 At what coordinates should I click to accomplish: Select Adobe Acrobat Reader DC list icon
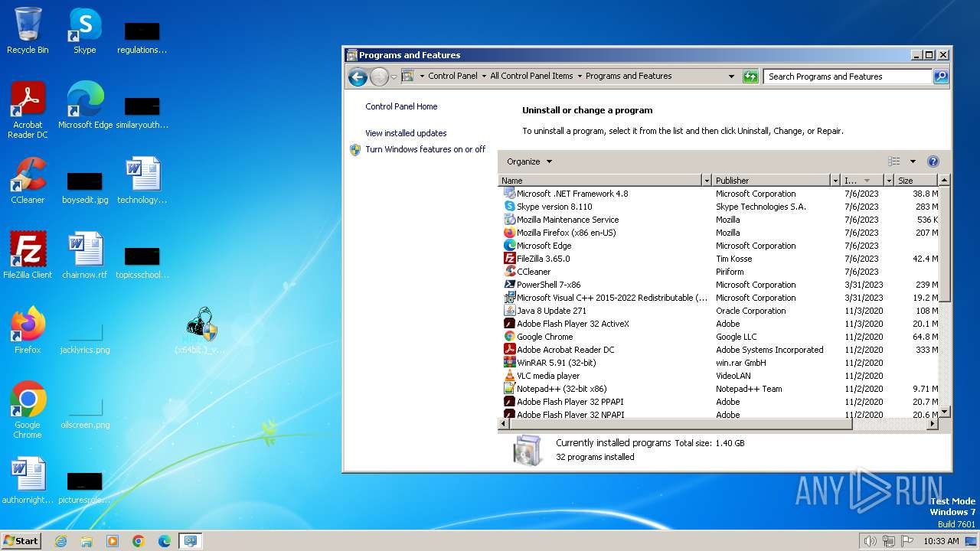510,350
